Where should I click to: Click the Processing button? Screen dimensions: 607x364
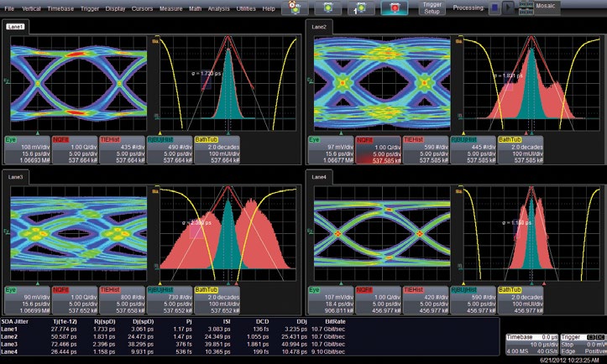click(467, 8)
